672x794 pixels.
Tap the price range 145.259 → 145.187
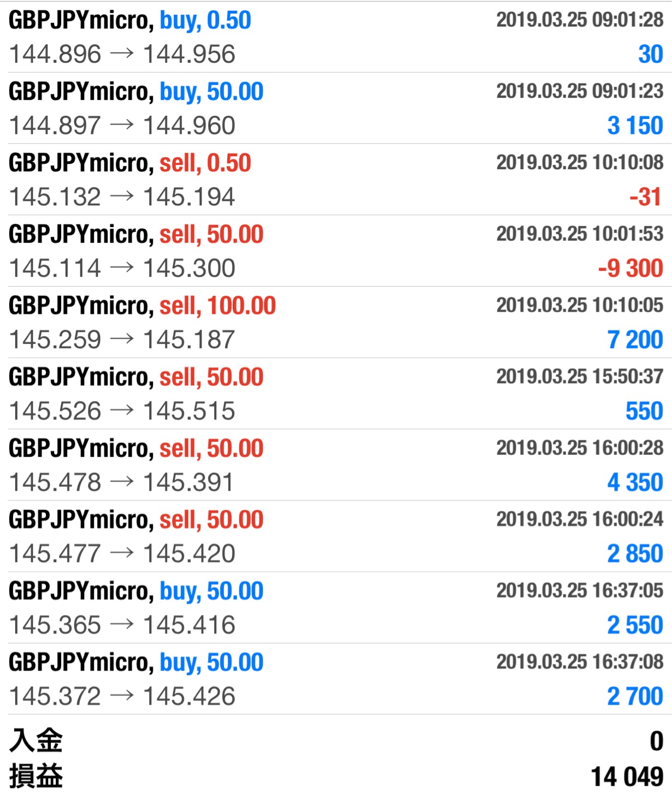coord(122,340)
